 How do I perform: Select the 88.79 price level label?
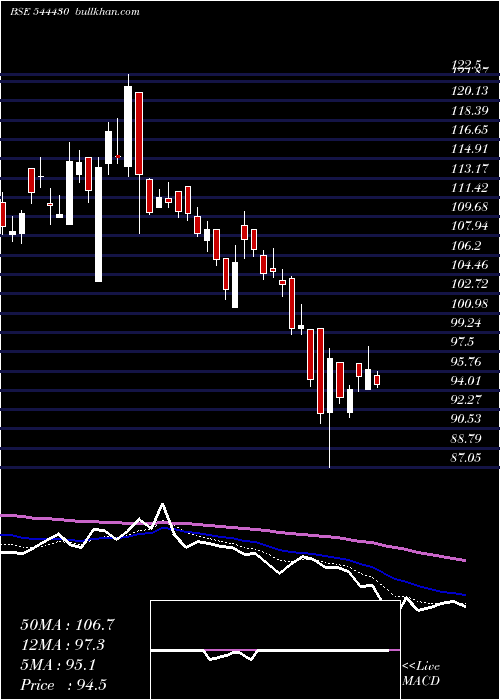click(x=466, y=439)
